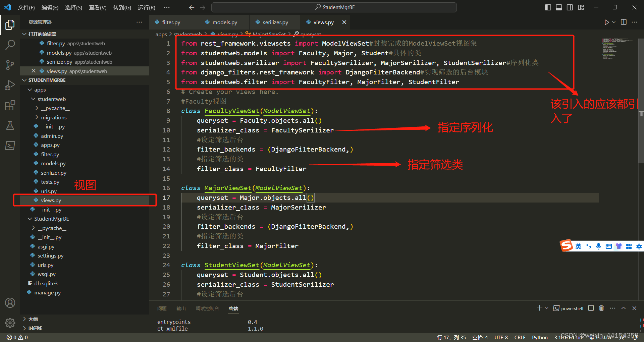Close the terminal panel
This screenshot has width=644, height=342.
tap(634, 308)
